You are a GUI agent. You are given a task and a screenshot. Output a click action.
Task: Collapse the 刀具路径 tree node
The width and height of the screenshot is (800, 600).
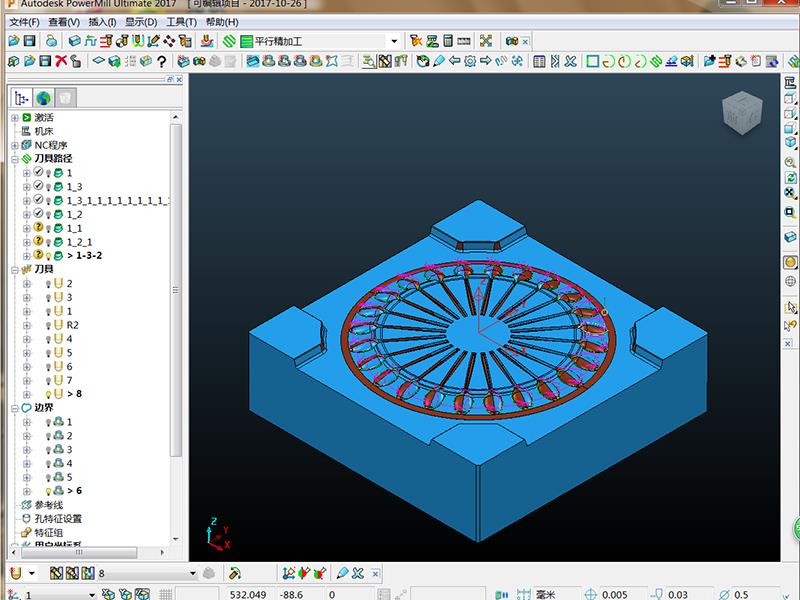click(15, 159)
